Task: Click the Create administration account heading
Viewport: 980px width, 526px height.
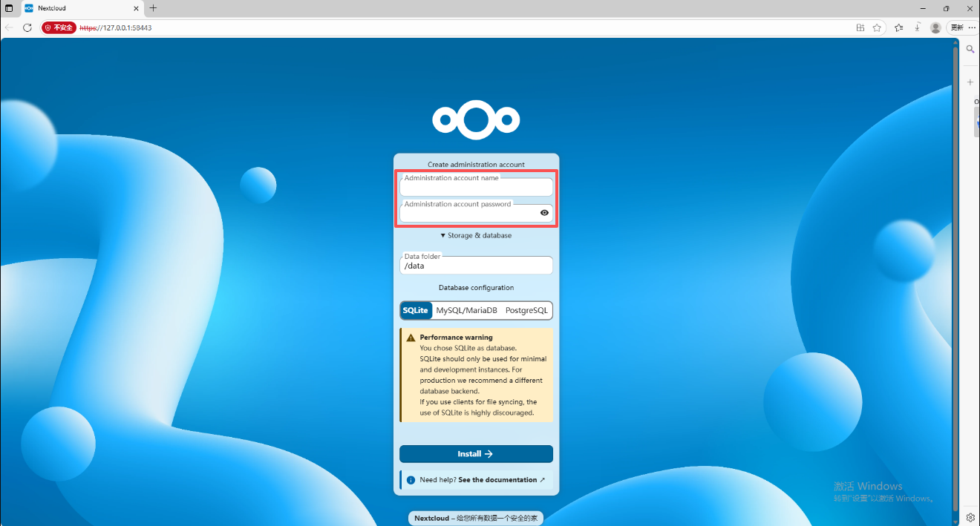Action: [x=476, y=165]
